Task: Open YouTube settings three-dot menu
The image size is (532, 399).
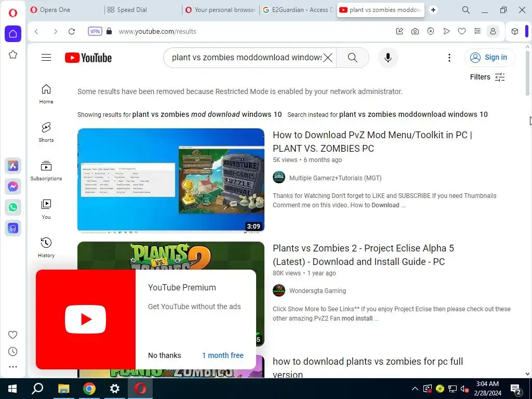Action: coord(449,58)
